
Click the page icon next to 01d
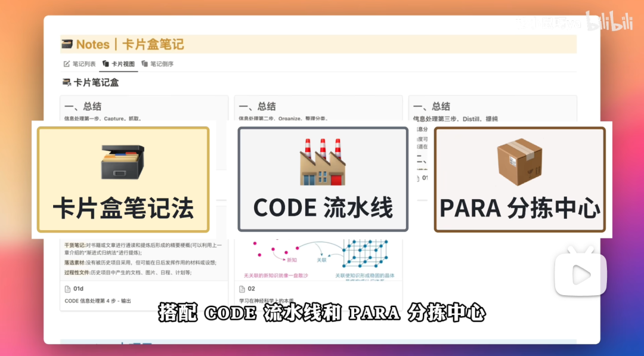(x=68, y=289)
